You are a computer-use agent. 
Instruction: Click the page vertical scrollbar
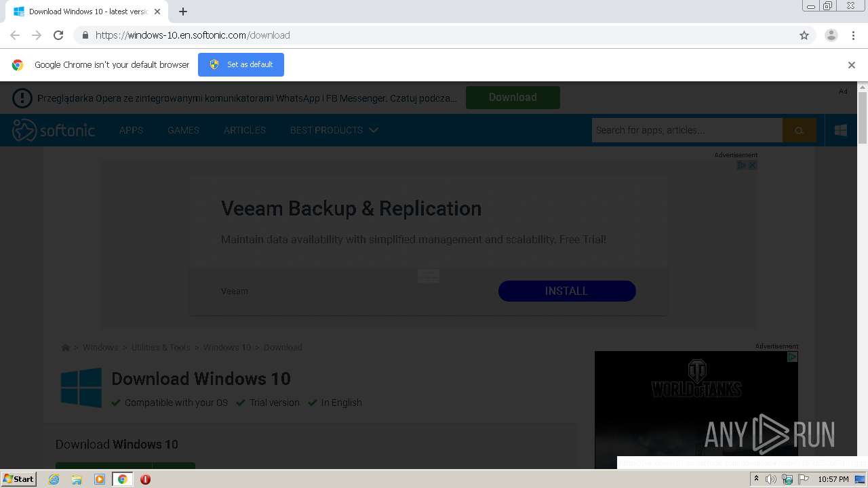tap(863, 118)
